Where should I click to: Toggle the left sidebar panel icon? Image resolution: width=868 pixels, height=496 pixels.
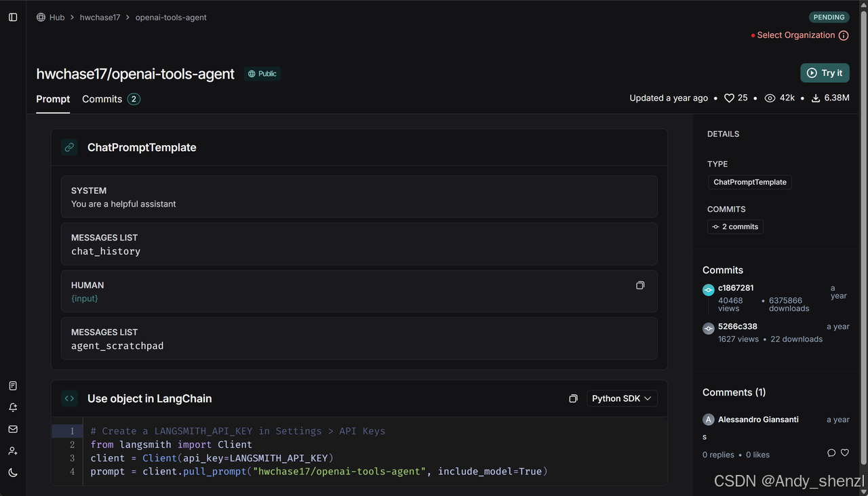(13, 17)
